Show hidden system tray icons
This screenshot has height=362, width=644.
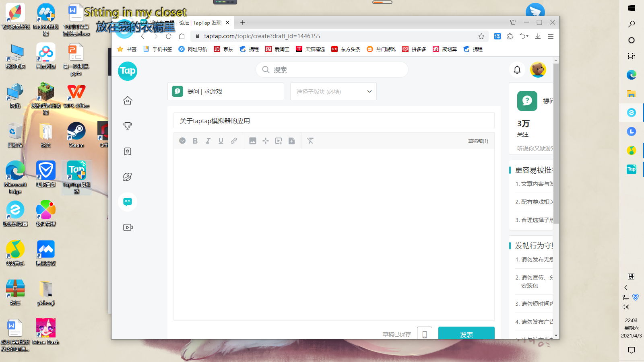[x=626, y=288]
